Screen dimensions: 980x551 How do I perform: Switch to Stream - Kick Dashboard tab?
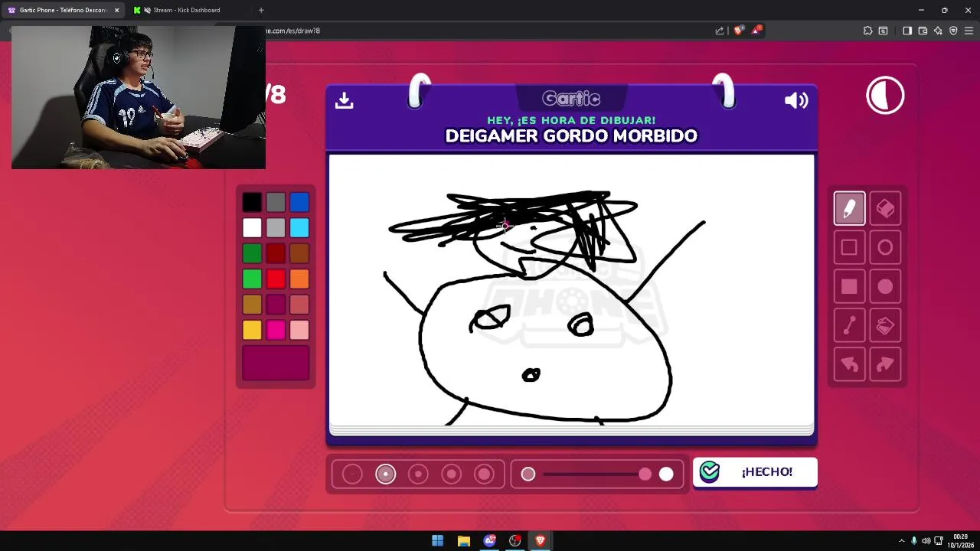point(188,10)
